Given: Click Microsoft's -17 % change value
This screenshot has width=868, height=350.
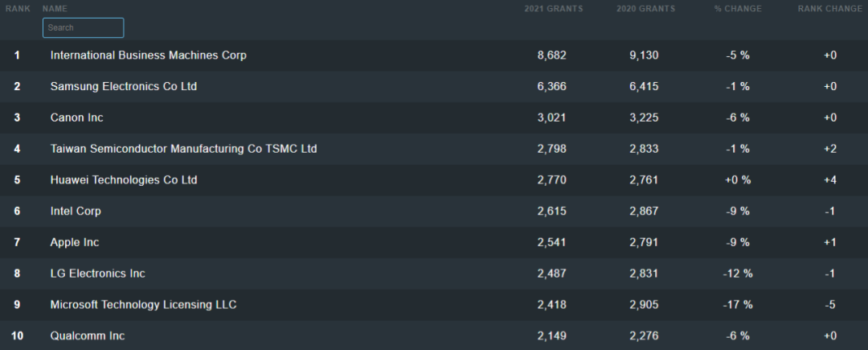Looking at the screenshot, I should [x=737, y=305].
